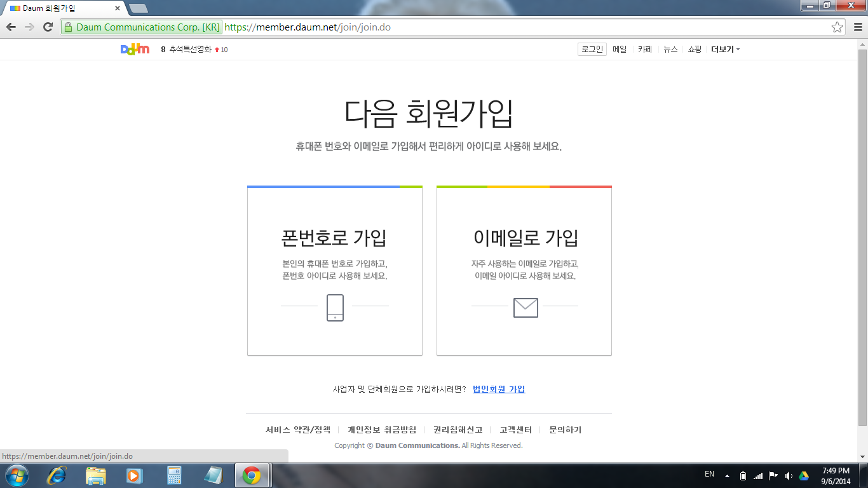Image resolution: width=868 pixels, height=488 pixels.
Task: Click Daum Communications copyright text
Action: click(428, 445)
